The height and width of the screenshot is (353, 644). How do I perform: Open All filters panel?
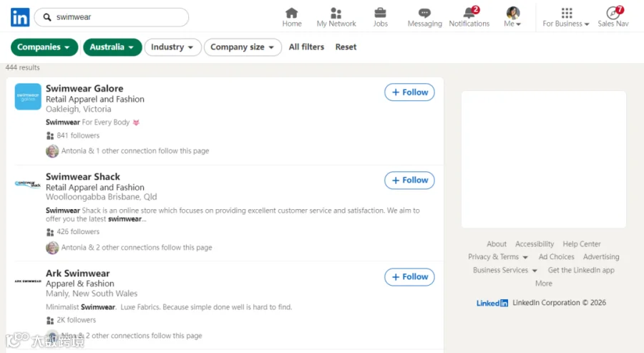pos(306,47)
